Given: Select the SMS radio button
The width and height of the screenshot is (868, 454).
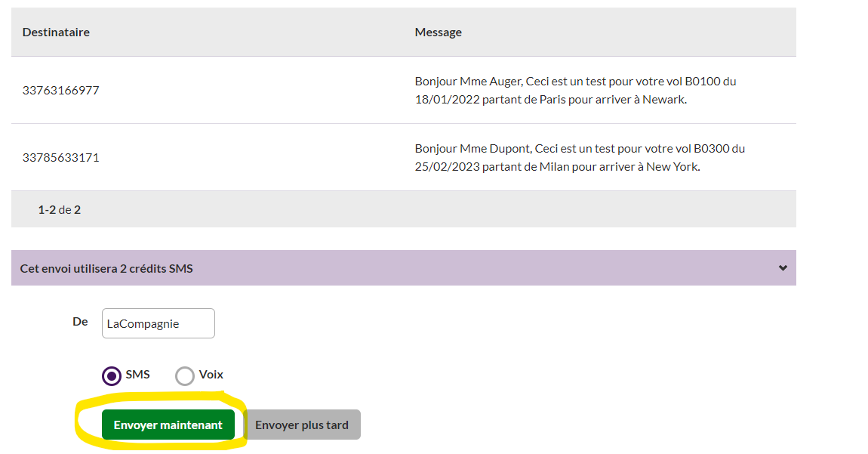Looking at the screenshot, I should pyautogui.click(x=111, y=376).
